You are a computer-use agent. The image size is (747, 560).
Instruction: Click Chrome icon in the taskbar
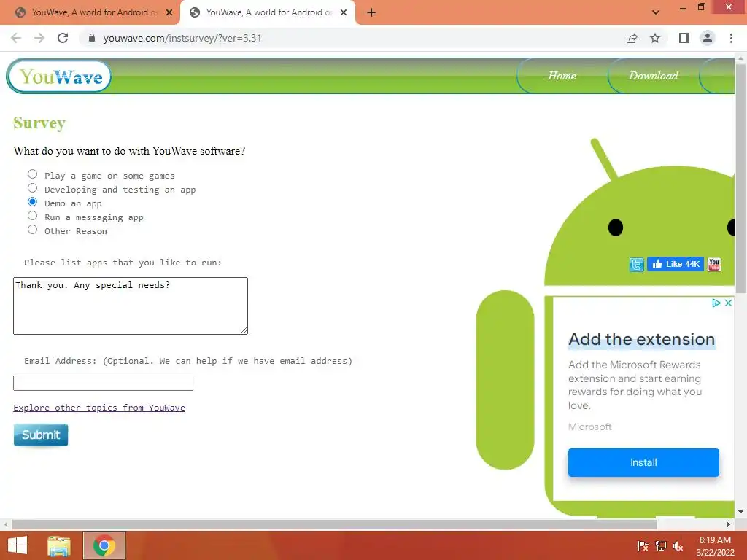[x=104, y=545]
